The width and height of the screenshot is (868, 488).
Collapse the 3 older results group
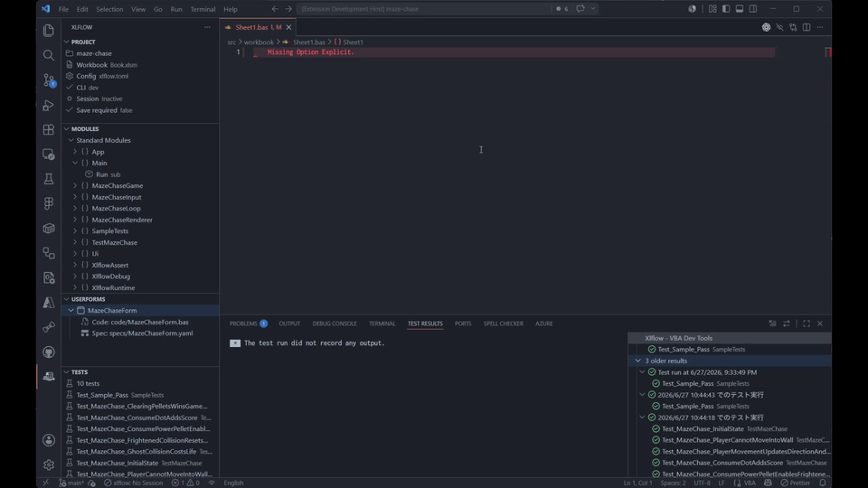637,361
